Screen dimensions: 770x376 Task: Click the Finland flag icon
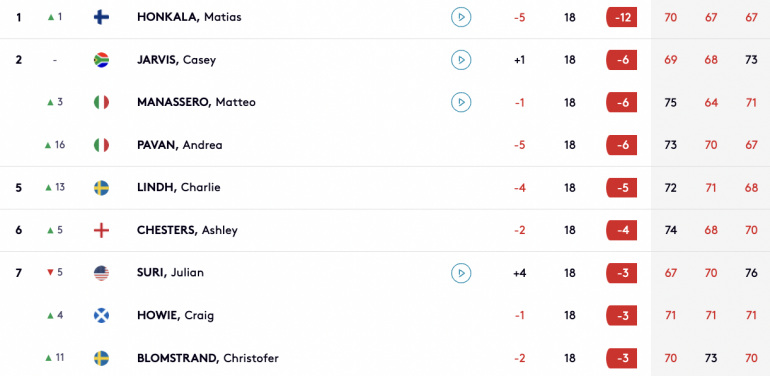click(101, 18)
